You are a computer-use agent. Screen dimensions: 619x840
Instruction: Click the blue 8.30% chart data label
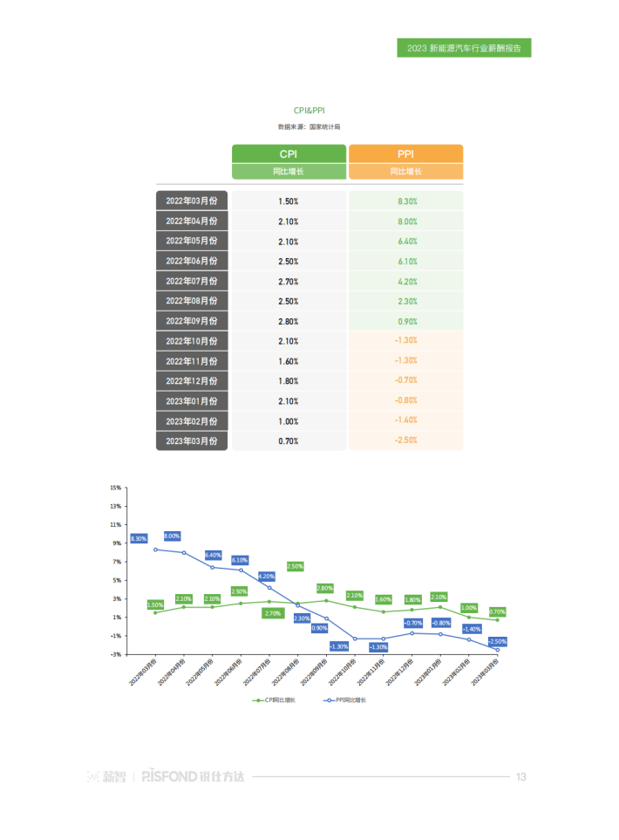[x=139, y=538]
